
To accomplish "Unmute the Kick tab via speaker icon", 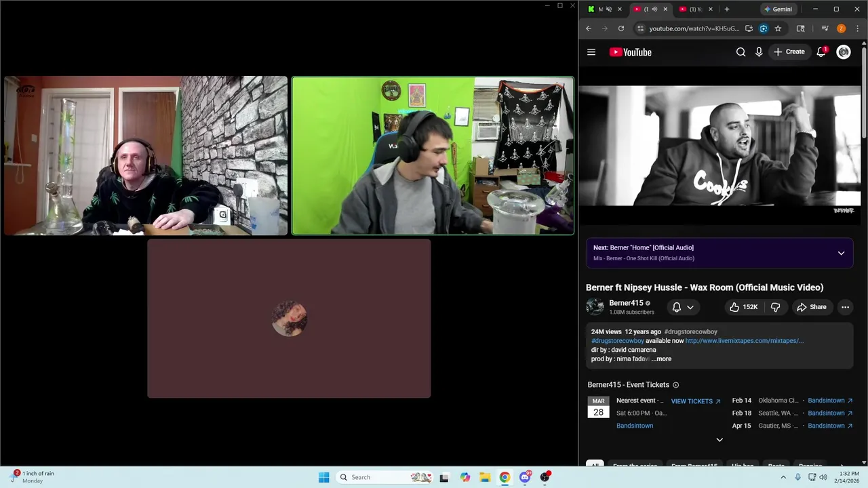I will click(x=608, y=9).
